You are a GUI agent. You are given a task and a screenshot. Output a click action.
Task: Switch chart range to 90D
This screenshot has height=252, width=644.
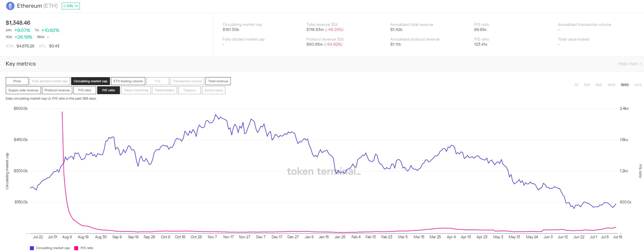(x=599, y=85)
